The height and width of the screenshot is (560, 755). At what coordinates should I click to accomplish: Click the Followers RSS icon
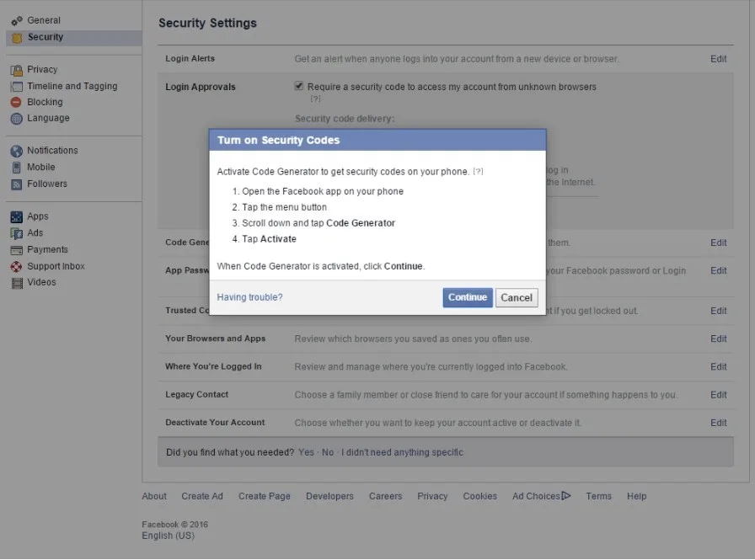click(16, 184)
